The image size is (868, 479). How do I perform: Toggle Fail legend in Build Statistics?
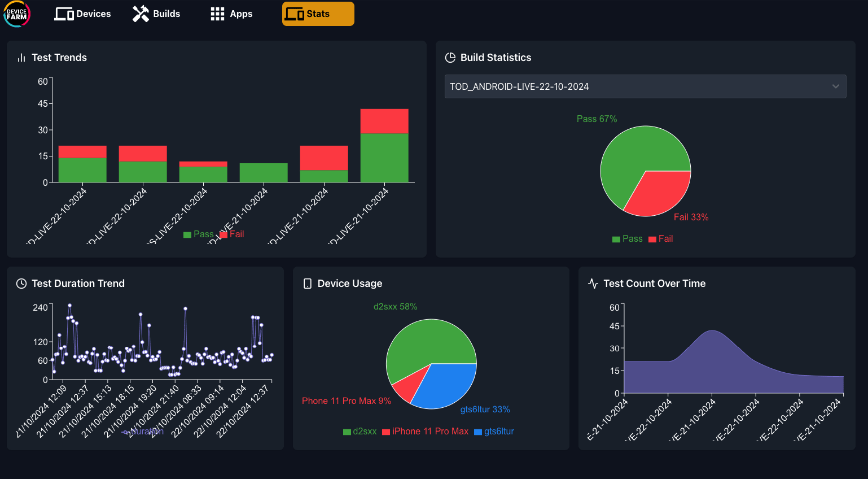click(661, 239)
